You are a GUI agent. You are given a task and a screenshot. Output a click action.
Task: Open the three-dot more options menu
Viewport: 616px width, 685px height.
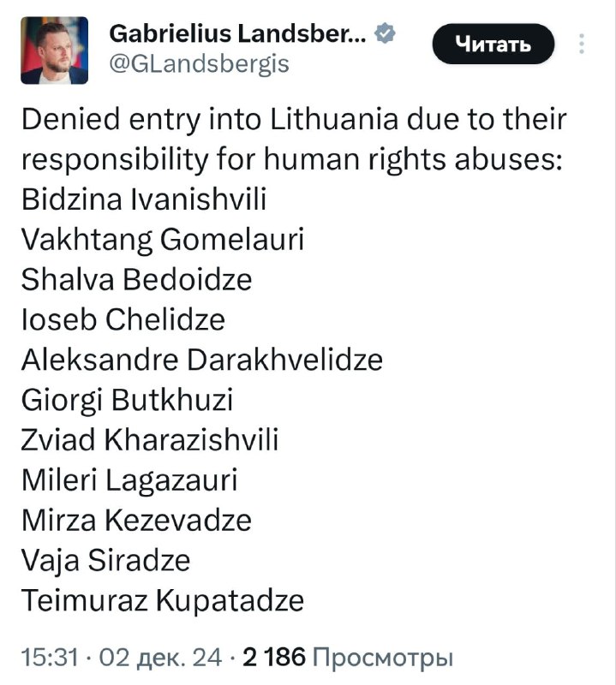pos(582,44)
